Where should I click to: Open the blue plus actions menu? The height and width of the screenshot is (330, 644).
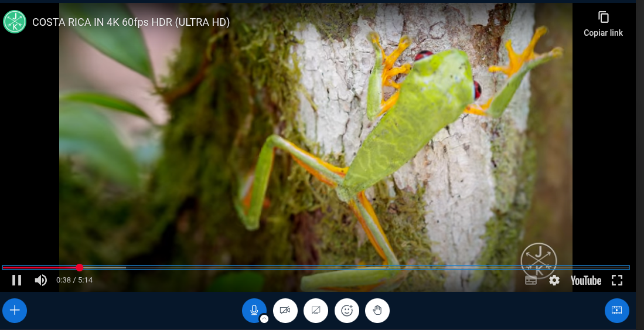tap(15, 311)
